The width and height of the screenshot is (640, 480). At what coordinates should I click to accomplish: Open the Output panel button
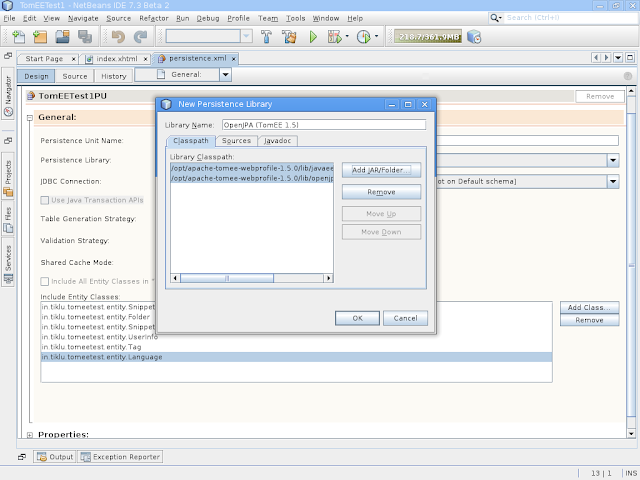tap(55, 457)
